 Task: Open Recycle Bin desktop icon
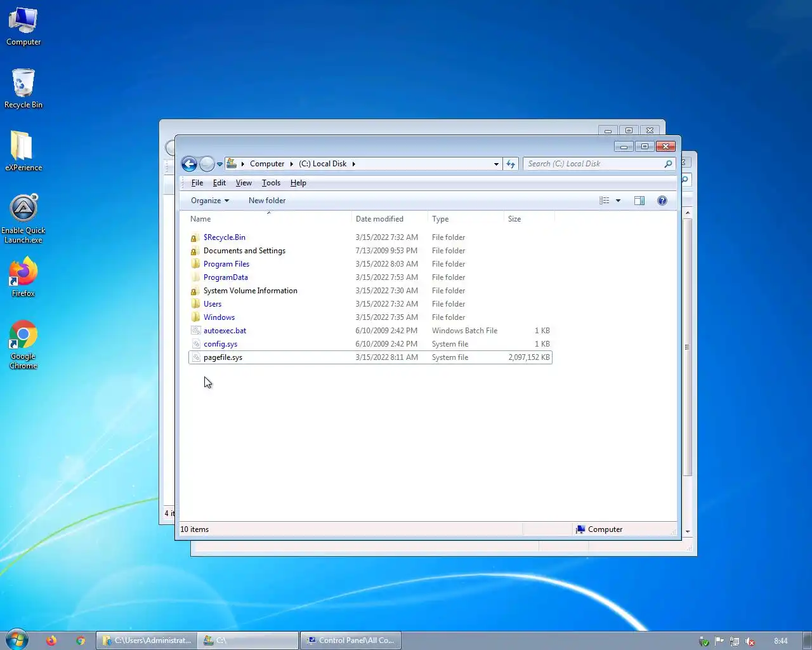pos(23,89)
